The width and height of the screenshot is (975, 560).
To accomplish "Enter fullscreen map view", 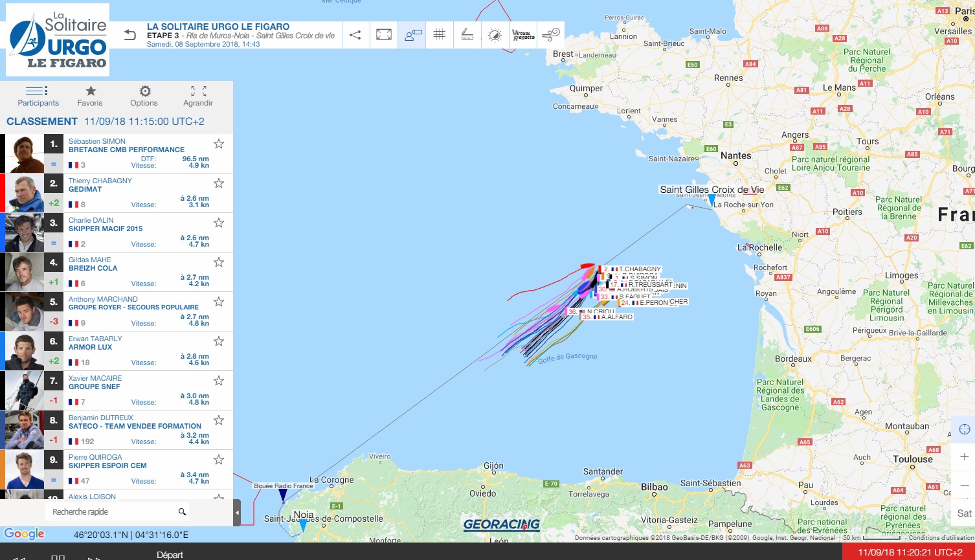I will 384,35.
